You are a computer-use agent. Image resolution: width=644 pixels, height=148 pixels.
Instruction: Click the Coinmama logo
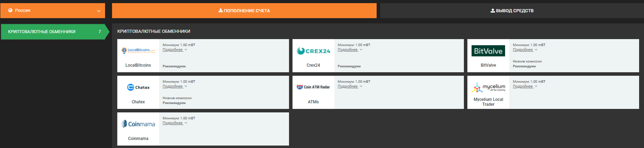click(138, 124)
